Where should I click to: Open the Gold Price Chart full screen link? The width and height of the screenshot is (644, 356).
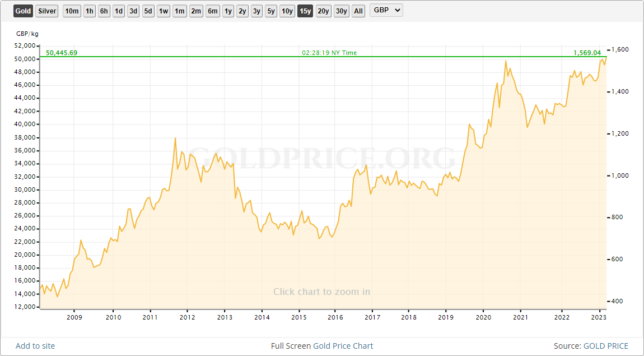pos(343,346)
